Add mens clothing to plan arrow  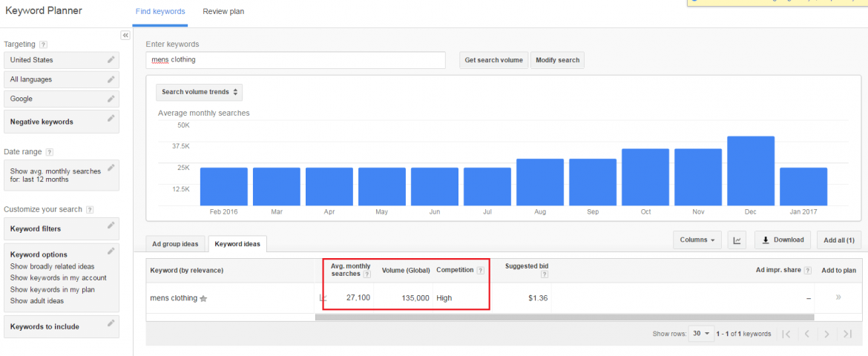838,297
